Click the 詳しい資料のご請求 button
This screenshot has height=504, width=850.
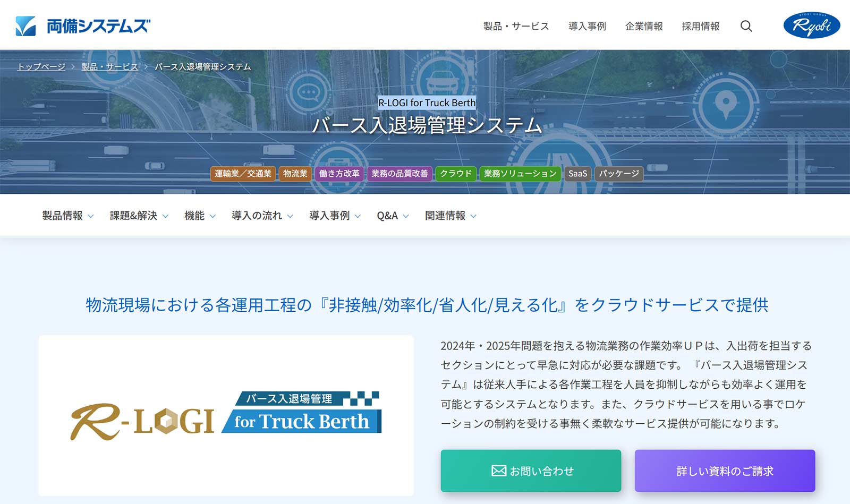coord(724,470)
